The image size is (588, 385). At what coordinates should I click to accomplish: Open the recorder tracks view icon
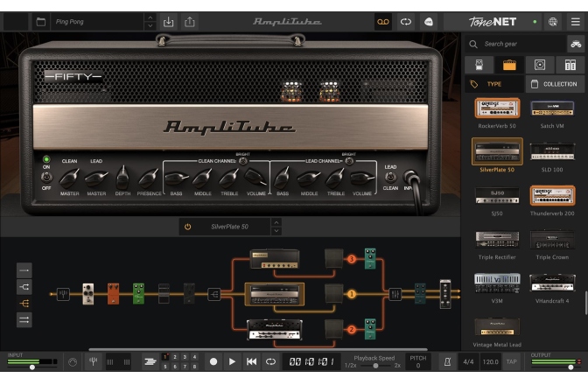150,361
